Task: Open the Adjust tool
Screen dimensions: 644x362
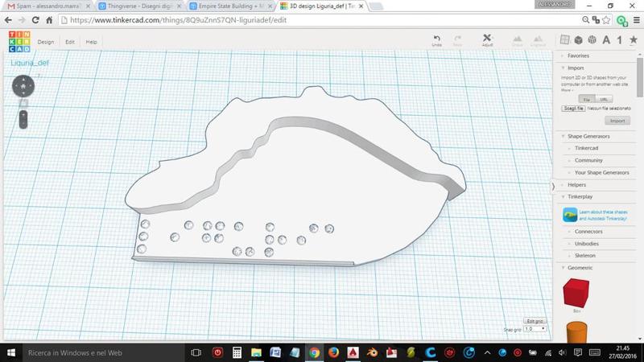Action: (487, 40)
